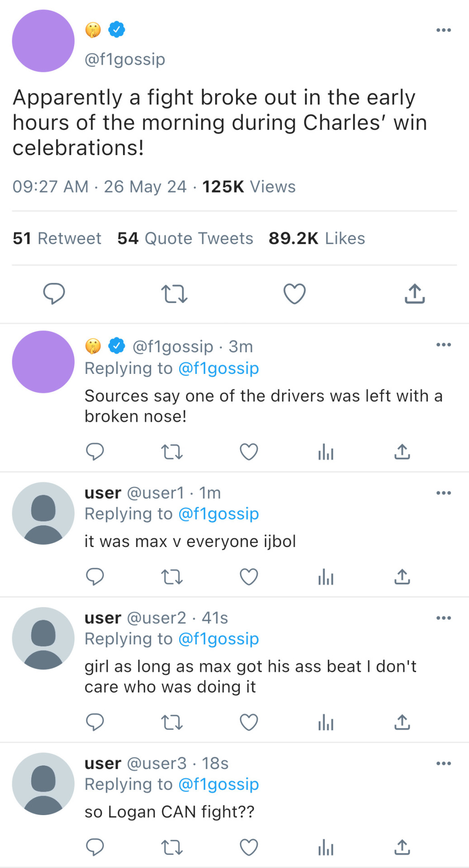
Task: Like the broken nose reply
Action: [x=249, y=452]
